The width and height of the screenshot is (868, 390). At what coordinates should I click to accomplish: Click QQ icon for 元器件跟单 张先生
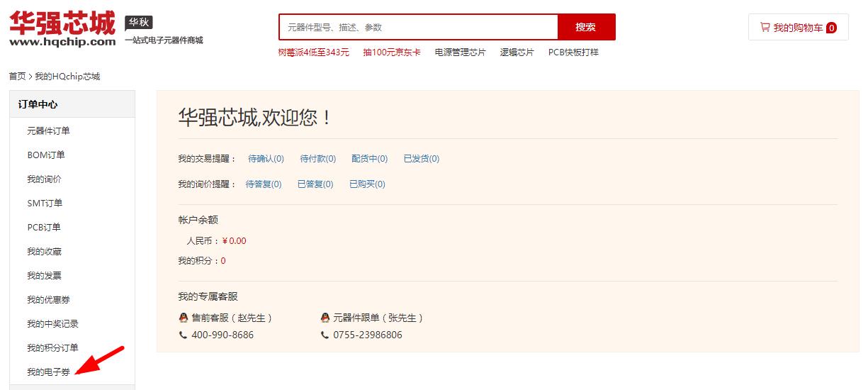pos(325,318)
